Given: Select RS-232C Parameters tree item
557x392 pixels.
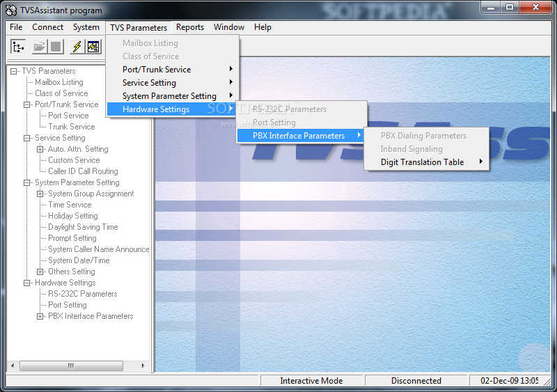Looking at the screenshot, I should [82, 294].
